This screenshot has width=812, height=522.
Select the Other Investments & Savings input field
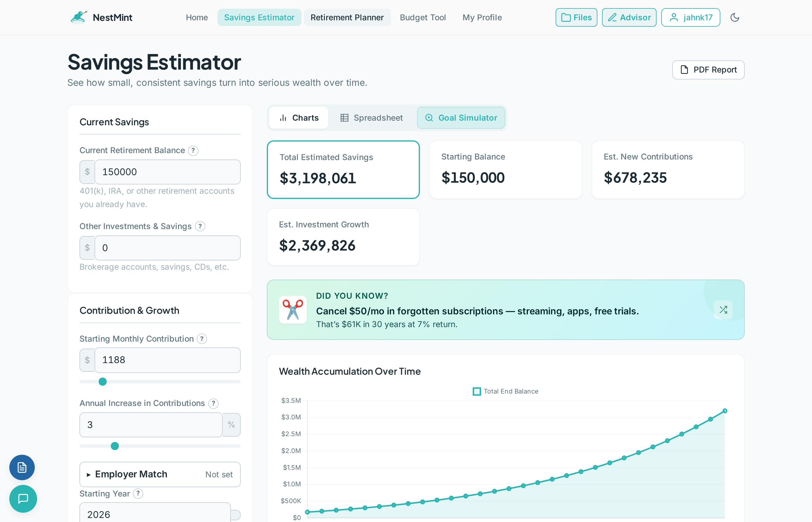coord(167,248)
